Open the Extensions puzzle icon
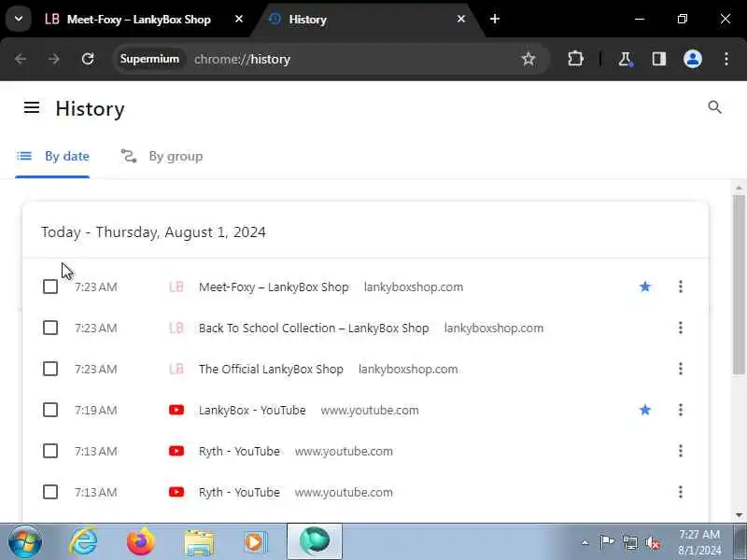Image resolution: width=747 pixels, height=560 pixels. pyautogui.click(x=575, y=59)
